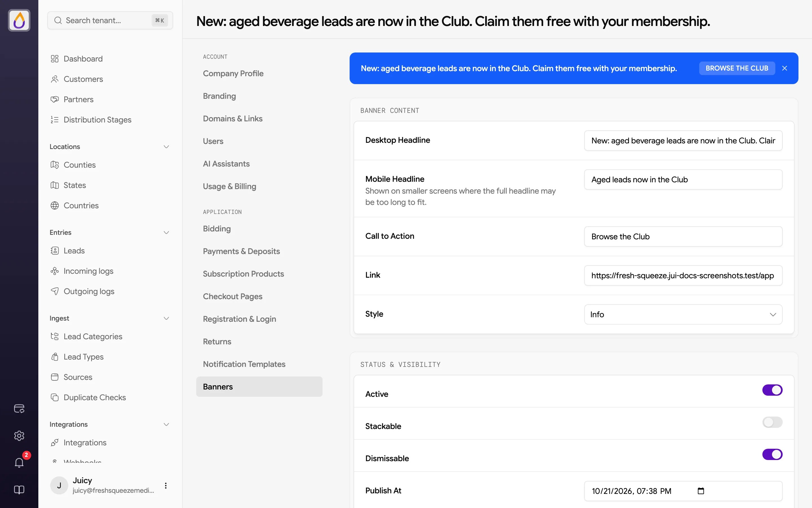Viewport: 812px width, 508px height.
Task: Open the billing card icon in rail
Action: coord(19,409)
